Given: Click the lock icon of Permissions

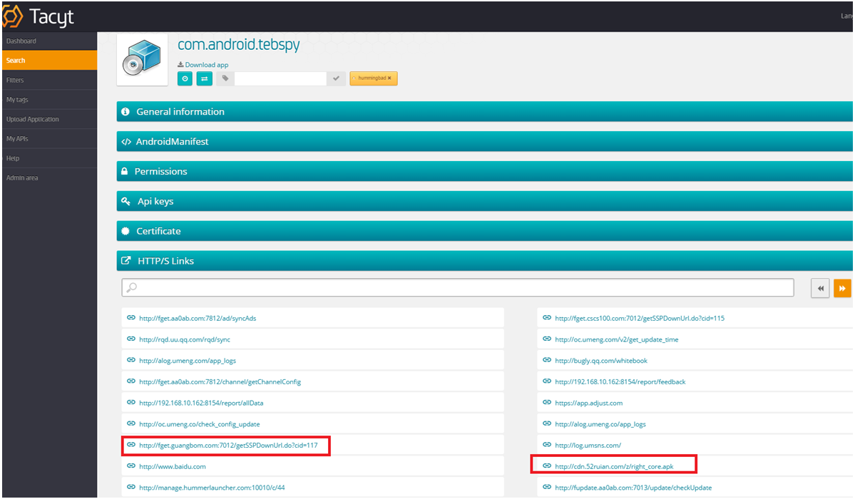Looking at the screenshot, I should tap(124, 171).
